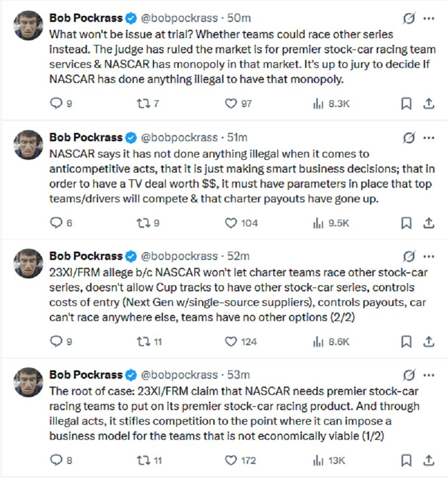448x478 pixels.
Task: View analytics for the 13K views tweet
Action: 318,461
